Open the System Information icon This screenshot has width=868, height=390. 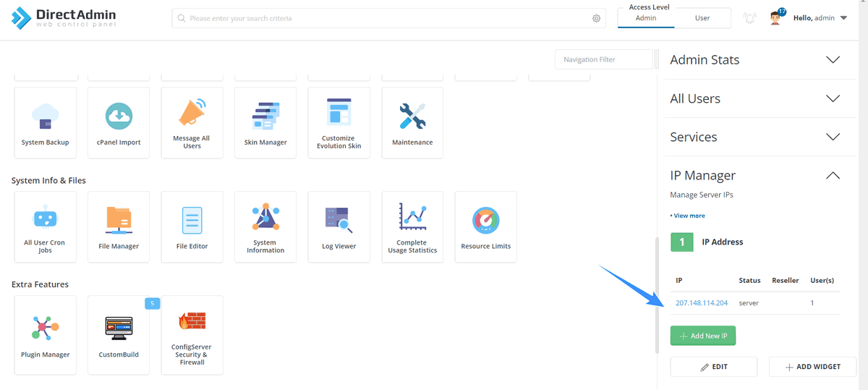(x=265, y=226)
